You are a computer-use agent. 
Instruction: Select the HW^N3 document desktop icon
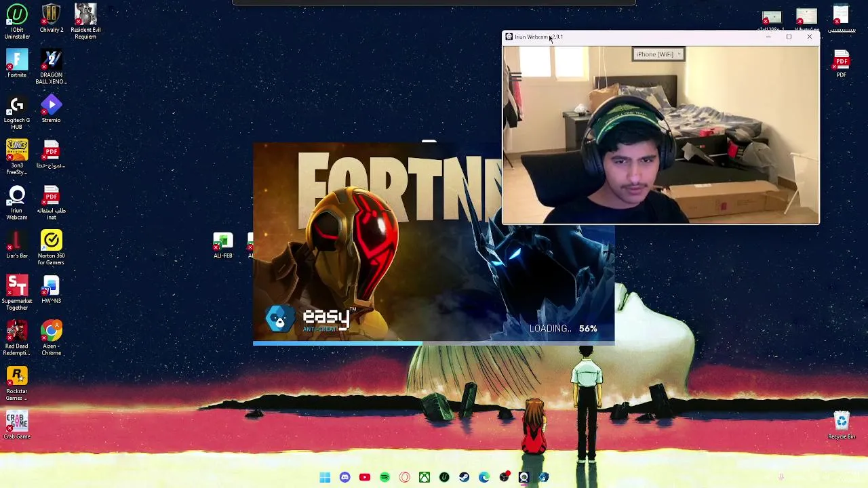click(x=51, y=290)
